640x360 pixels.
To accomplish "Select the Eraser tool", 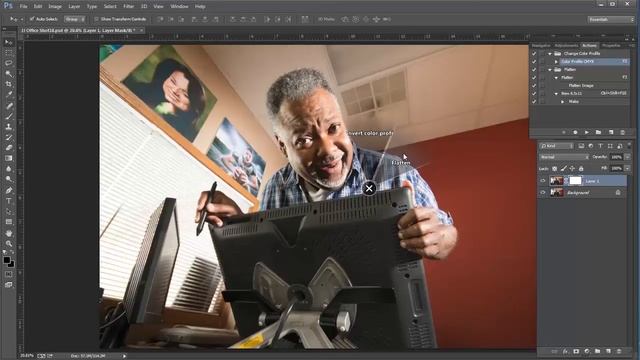I will [8, 148].
